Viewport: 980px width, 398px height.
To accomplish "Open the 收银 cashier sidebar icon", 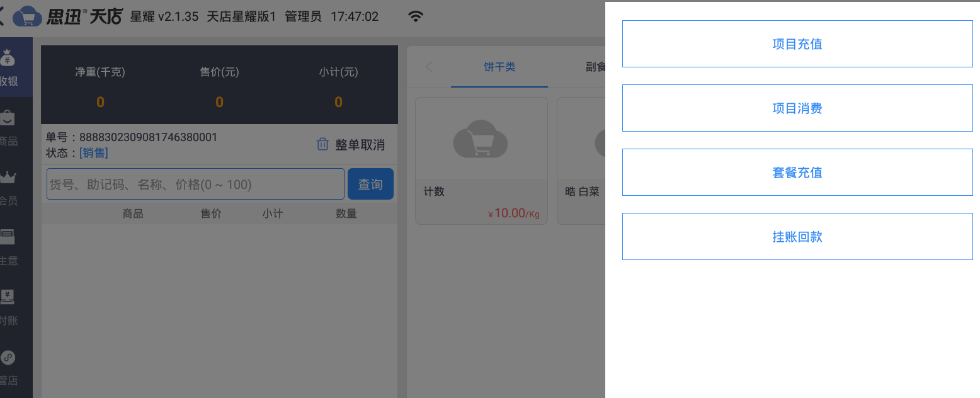I will 8,59.
